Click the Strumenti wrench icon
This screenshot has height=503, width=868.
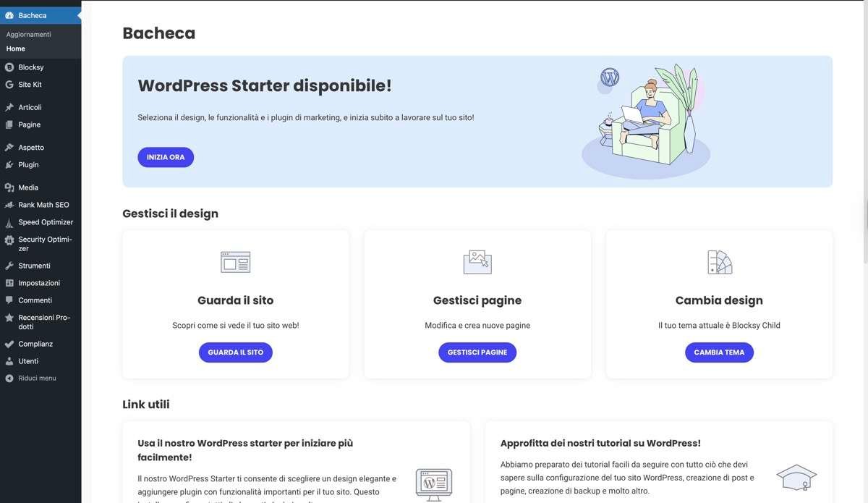(x=9, y=266)
